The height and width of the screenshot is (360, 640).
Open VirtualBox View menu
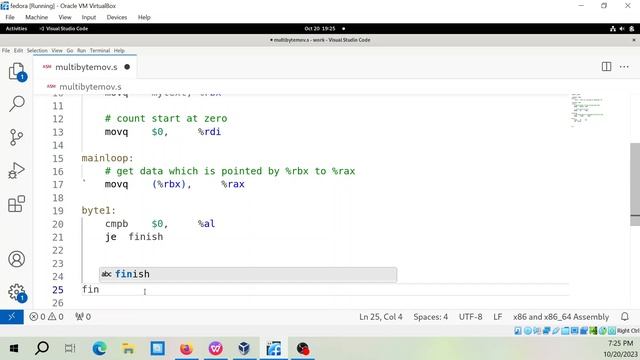(x=64, y=17)
